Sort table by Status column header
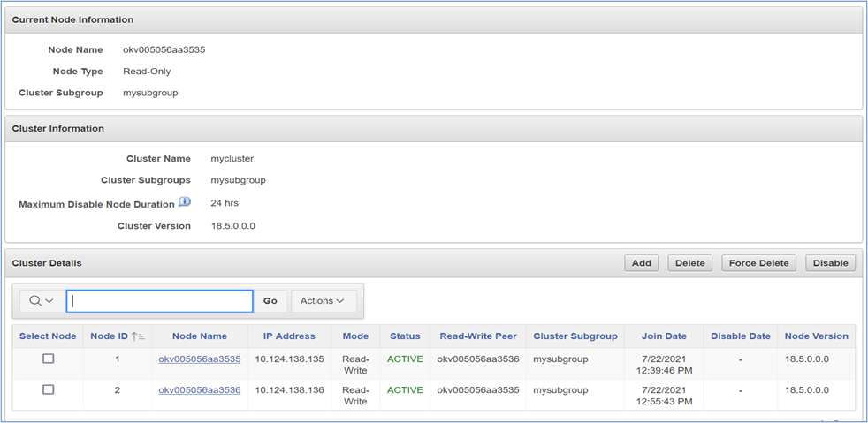This screenshot has width=868, height=423. coord(405,336)
